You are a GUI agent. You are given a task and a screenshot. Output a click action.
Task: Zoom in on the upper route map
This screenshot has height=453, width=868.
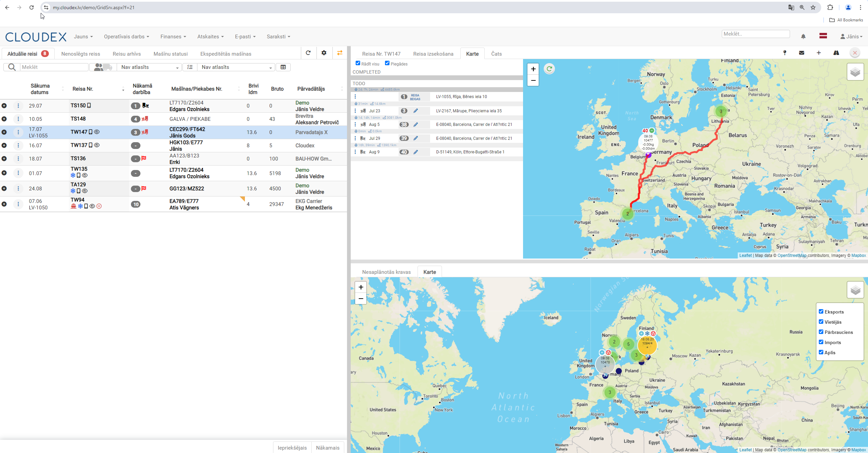tap(533, 69)
